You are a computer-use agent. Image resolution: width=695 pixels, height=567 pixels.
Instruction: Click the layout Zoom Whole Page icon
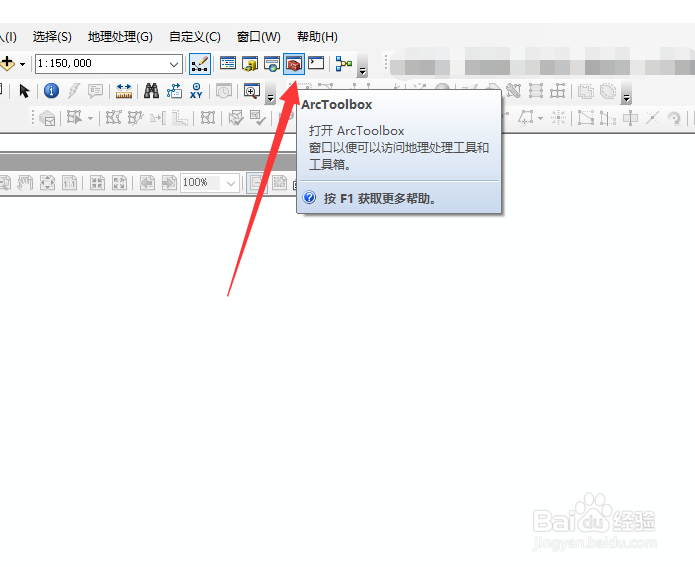(x=47, y=182)
